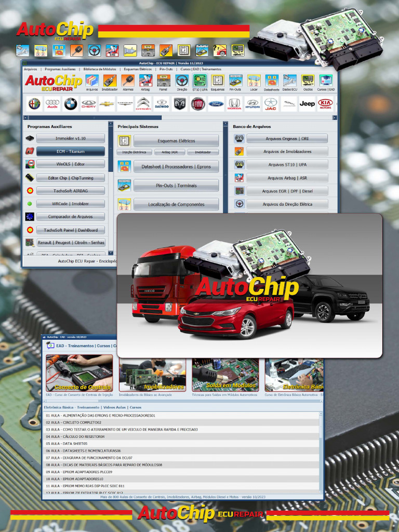
Task: Open Localização de Componentes
Action: [x=176, y=204]
